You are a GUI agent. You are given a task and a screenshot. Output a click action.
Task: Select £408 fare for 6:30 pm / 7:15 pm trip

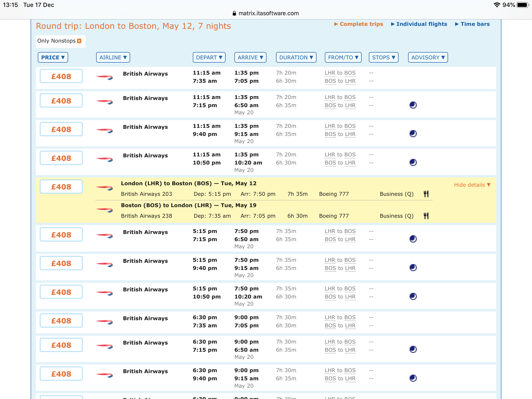tap(61, 345)
